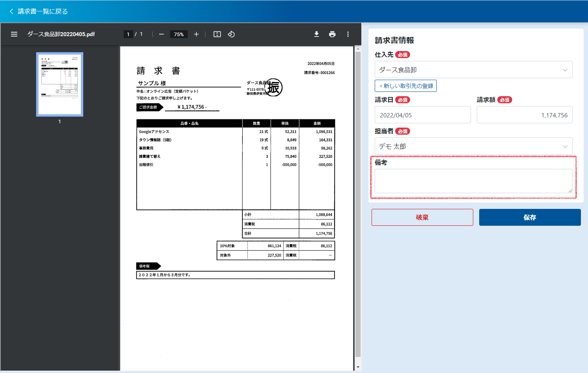Viewport: 588px width, 373px height.
Task: Rotate the PDF counterclockwise
Action: point(231,34)
